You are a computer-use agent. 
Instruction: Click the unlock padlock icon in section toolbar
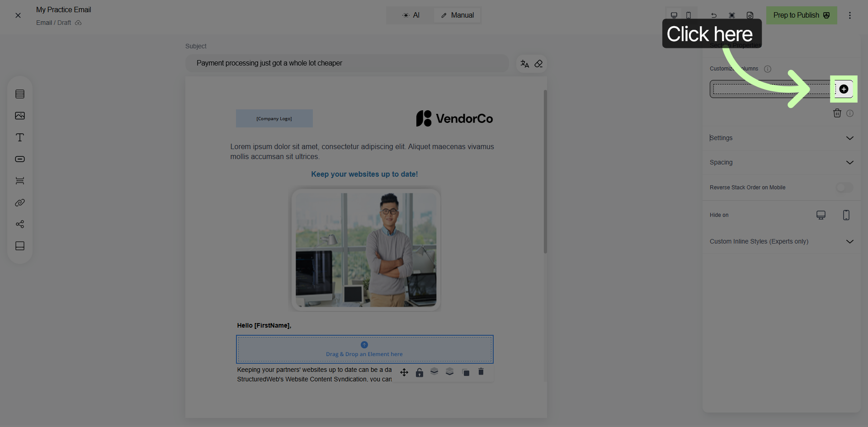point(420,372)
